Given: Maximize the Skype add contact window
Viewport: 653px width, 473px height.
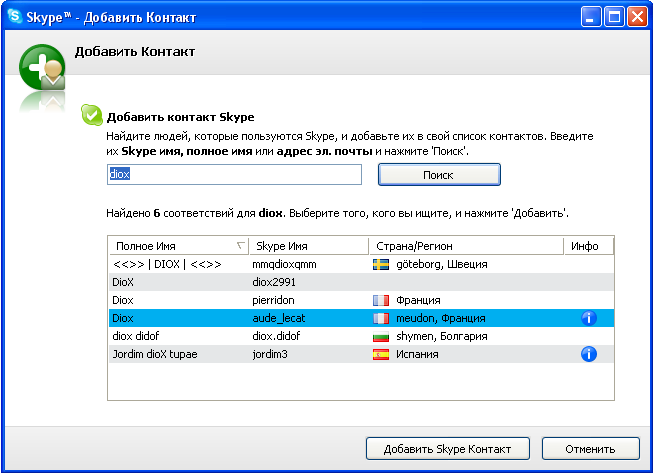Looking at the screenshot, I should 614,17.
